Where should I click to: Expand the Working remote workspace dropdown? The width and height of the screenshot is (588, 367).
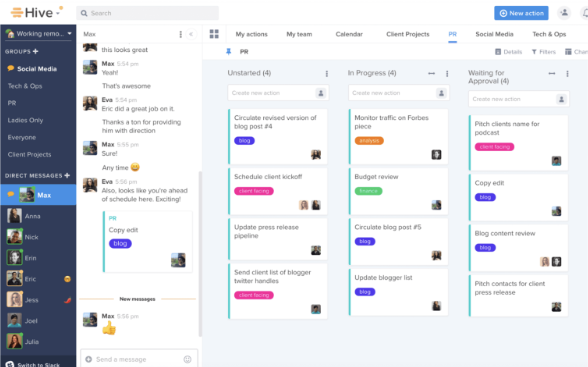click(x=70, y=33)
